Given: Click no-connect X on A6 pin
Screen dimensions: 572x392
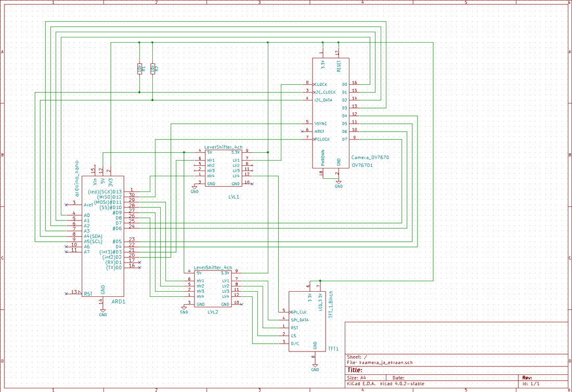Looking at the screenshot, I should (66, 247).
